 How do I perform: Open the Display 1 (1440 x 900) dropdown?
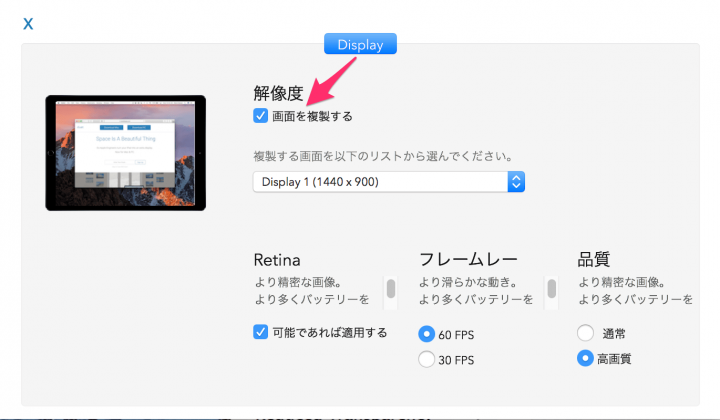pos(388,182)
